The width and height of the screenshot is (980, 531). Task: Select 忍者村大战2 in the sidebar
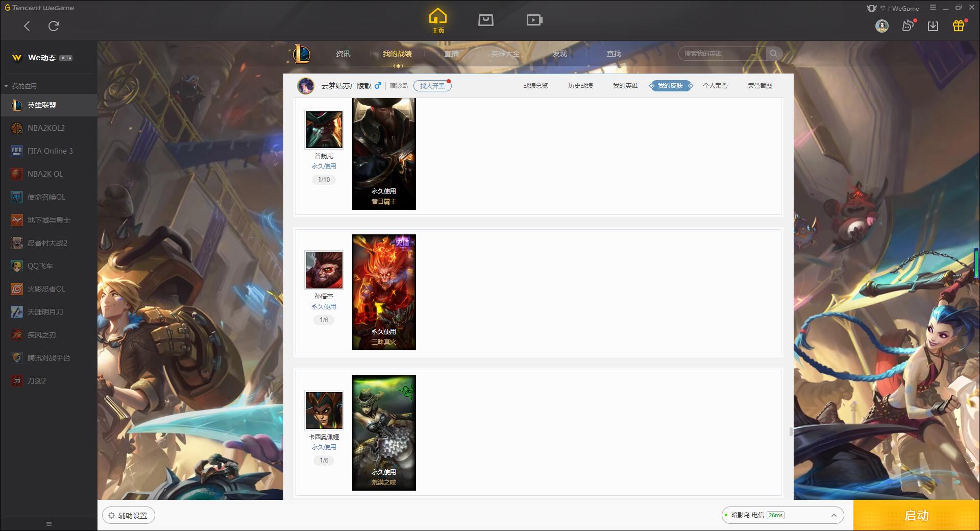pos(48,243)
